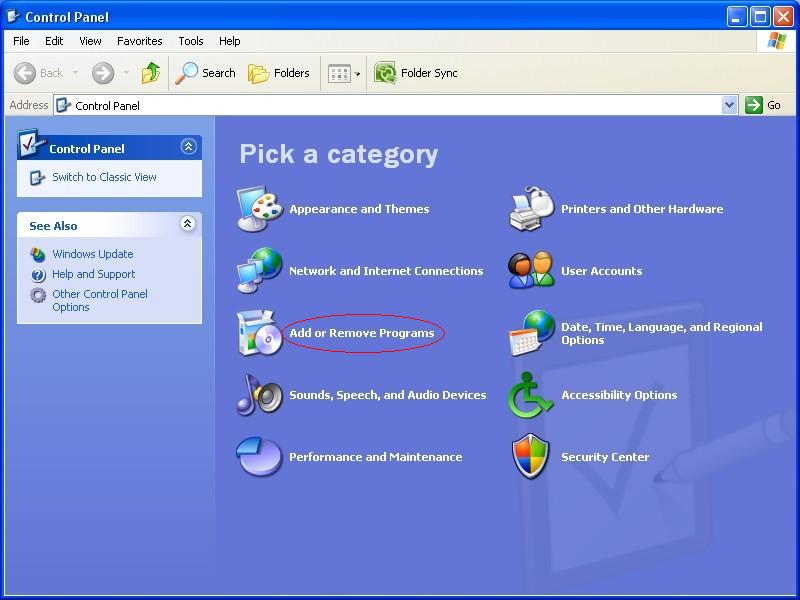Toggle the Folders pane button

coord(279,73)
